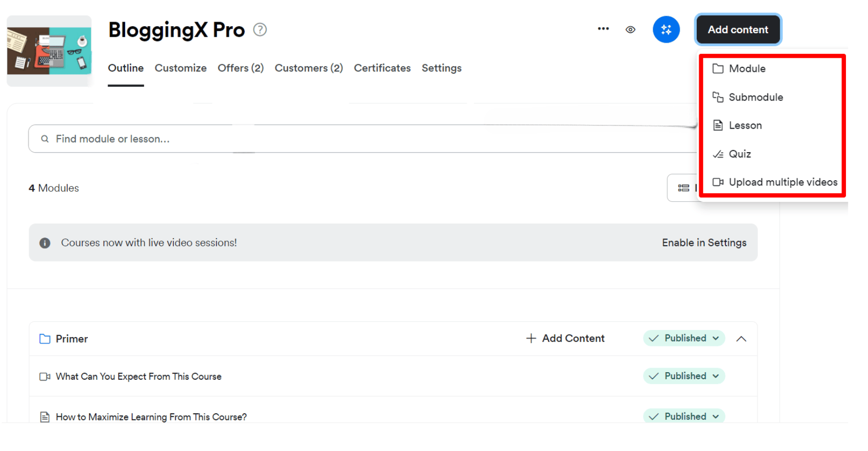The height and width of the screenshot is (451, 868).
Task: Open Published dropdown for What Can You Expect lesson
Action: [684, 376]
